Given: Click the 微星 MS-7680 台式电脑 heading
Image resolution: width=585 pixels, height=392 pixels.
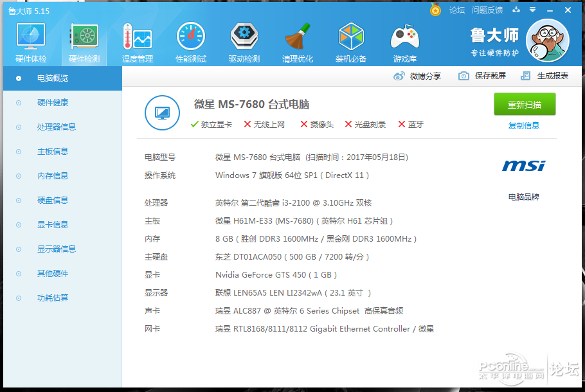Looking at the screenshot, I should click(x=251, y=105).
